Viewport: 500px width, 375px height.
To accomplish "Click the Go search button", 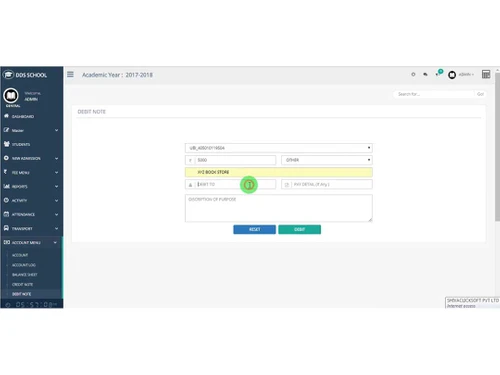I will pyautogui.click(x=480, y=94).
